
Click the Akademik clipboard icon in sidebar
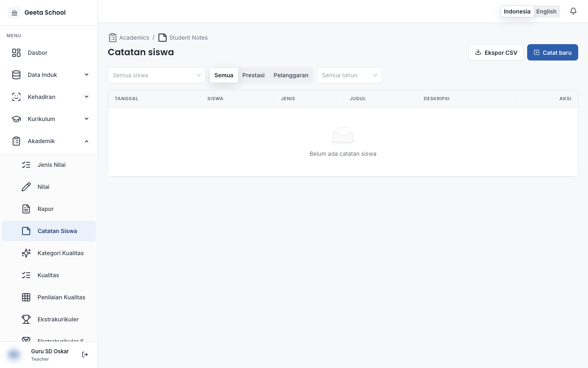(16, 141)
